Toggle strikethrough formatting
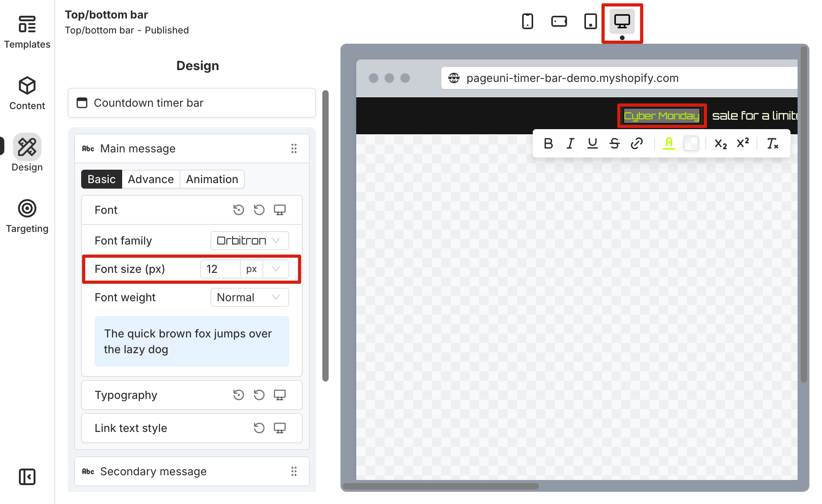Image resolution: width=822 pixels, height=504 pixels. click(x=614, y=144)
